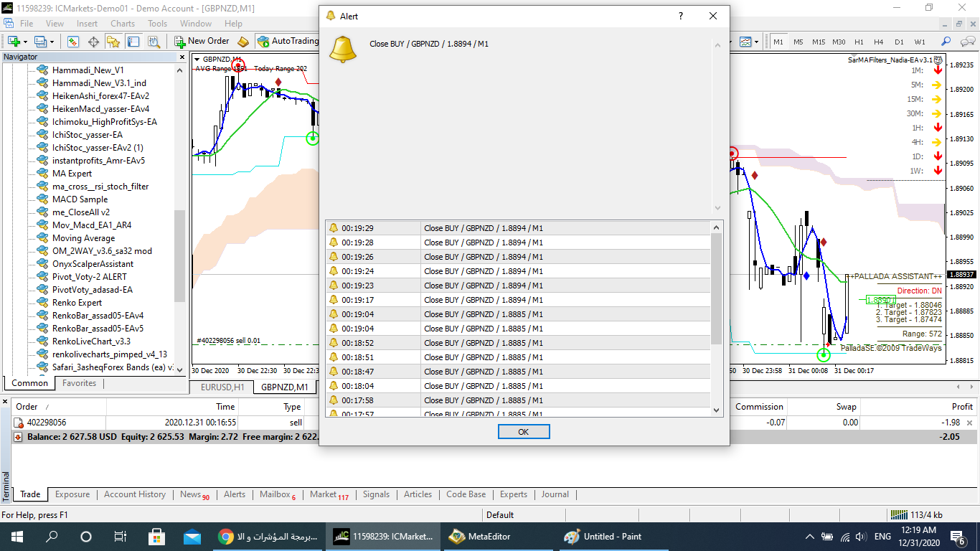Click the MetaEditor taskbar icon

coord(481,536)
